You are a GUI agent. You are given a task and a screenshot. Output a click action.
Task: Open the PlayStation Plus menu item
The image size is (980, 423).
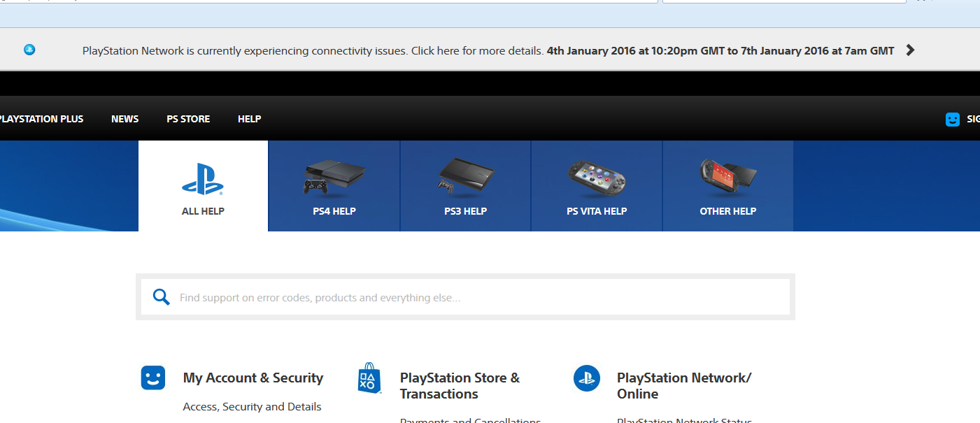pos(41,119)
